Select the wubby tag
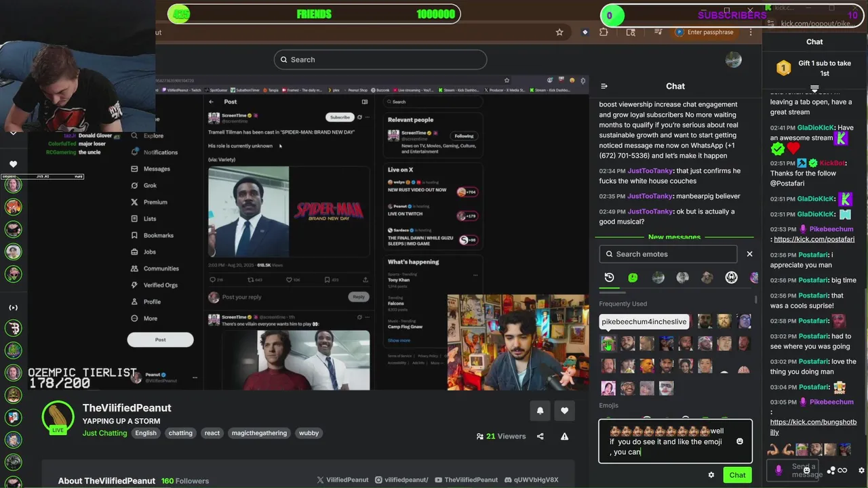 coord(309,433)
